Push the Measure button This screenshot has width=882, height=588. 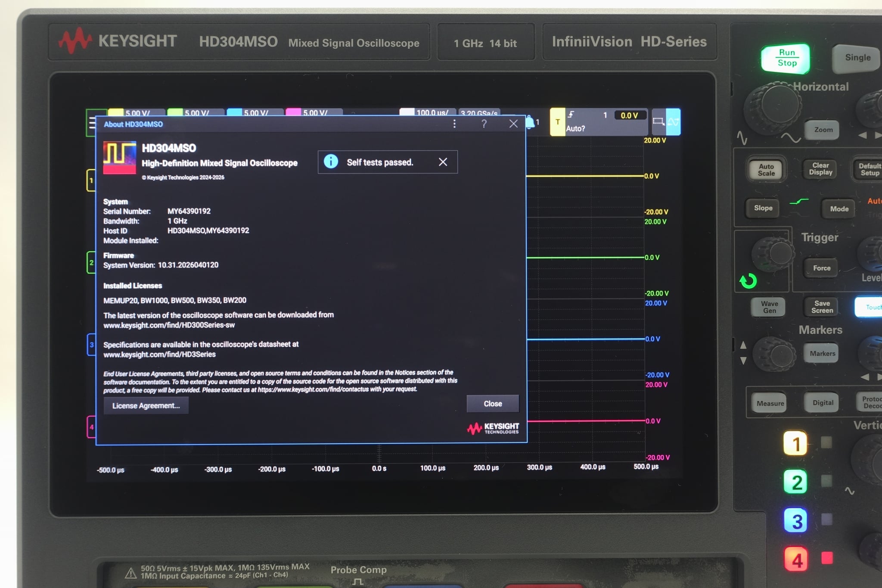click(x=770, y=403)
